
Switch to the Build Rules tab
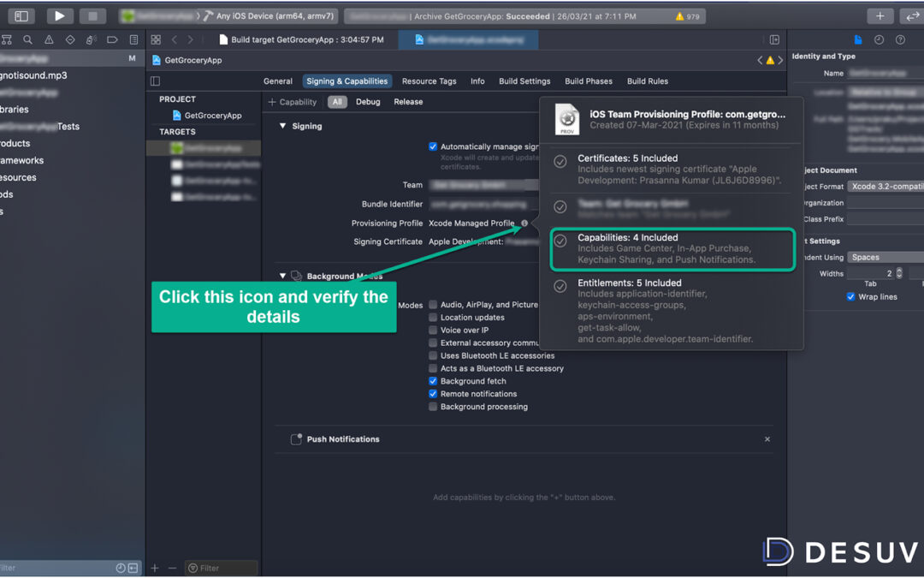647,81
